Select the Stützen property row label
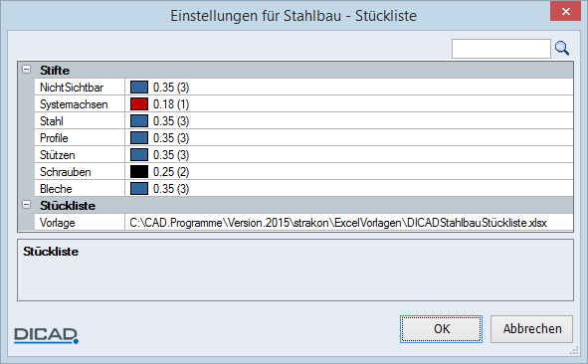Image resolution: width=588 pixels, height=364 pixels. pos(80,155)
